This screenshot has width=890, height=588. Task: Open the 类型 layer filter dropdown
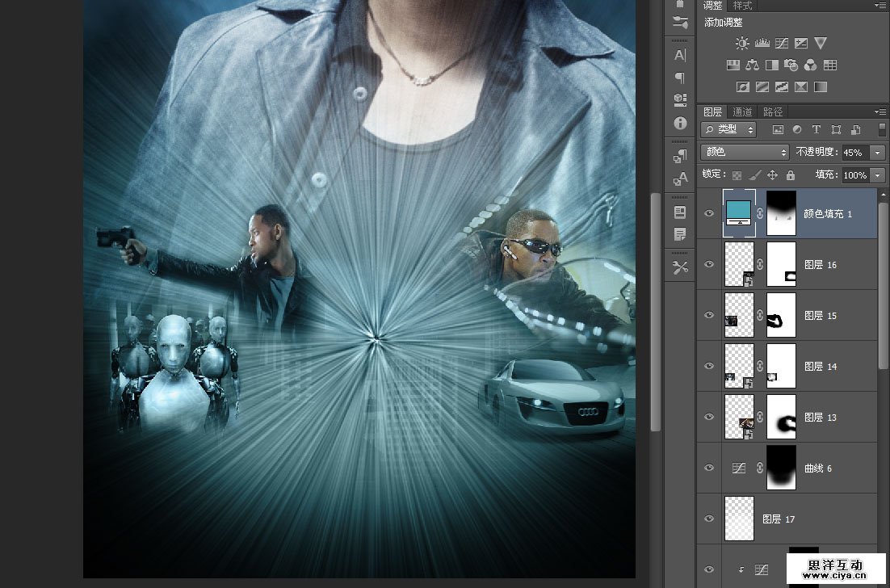point(728,129)
